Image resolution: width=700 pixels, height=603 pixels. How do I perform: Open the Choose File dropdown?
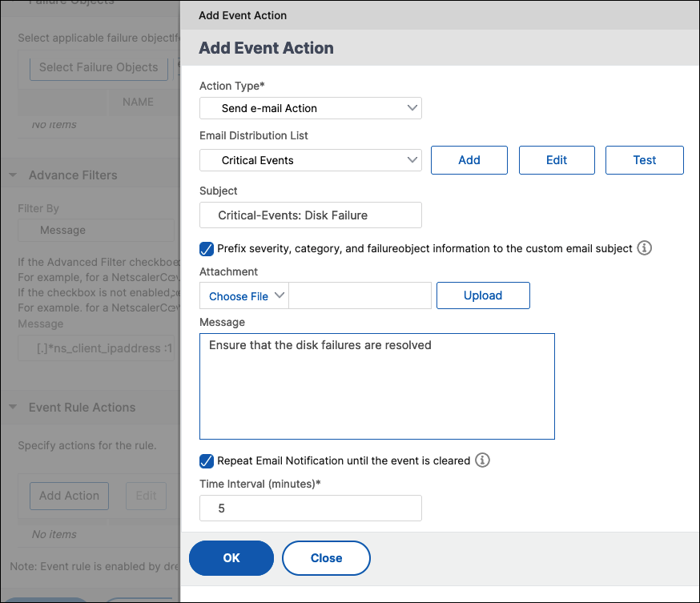[x=244, y=295]
